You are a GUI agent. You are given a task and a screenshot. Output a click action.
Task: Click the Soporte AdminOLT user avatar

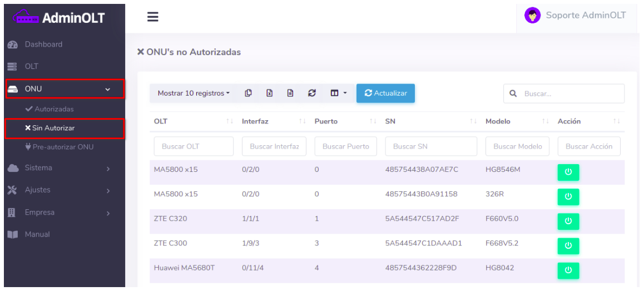pos(533,16)
